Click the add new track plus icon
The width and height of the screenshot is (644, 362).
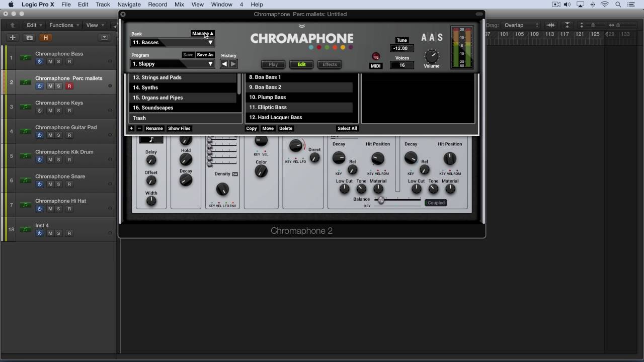click(13, 38)
